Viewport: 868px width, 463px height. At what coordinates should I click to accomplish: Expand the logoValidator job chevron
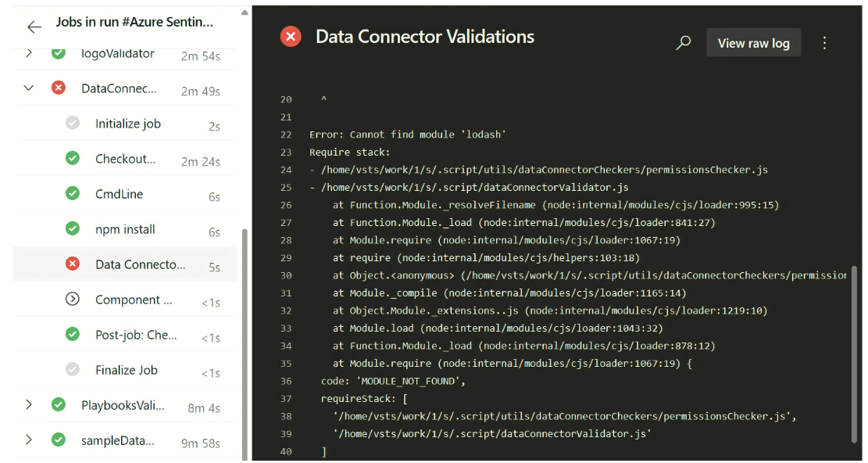click(x=29, y=53)
